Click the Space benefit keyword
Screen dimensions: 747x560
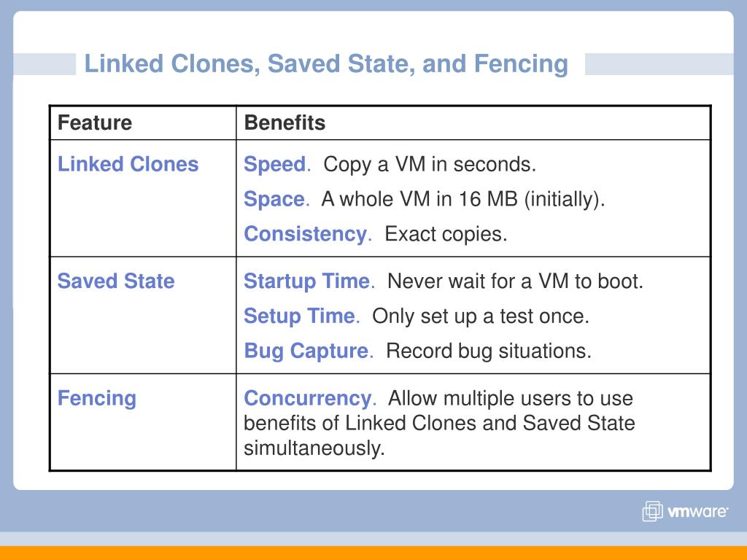274,200
